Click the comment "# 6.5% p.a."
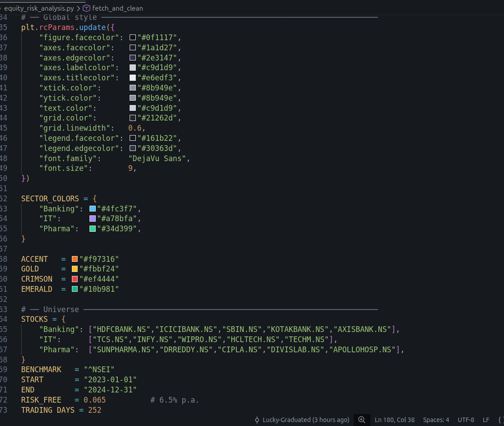 pos(175,400)
